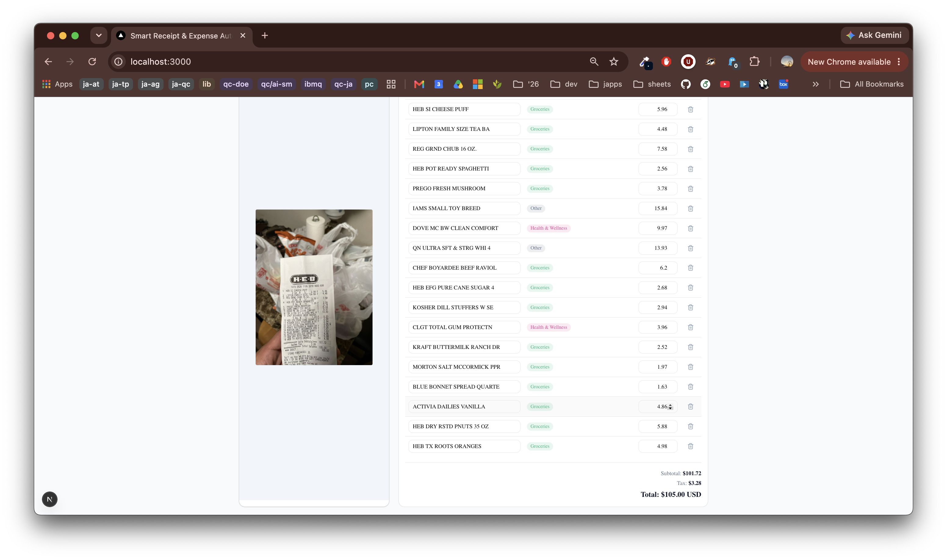Show hidden bookmarks with double chevron
Screen dimensions: 947x560
tap(816, 84)
